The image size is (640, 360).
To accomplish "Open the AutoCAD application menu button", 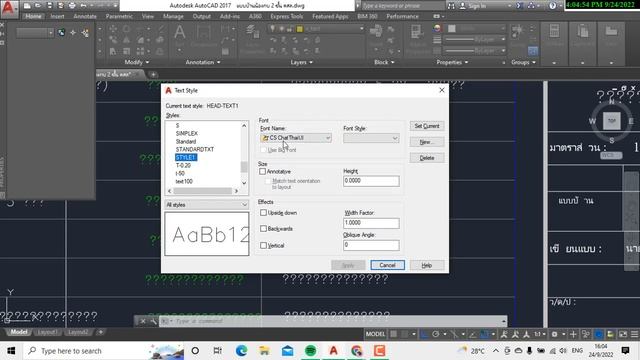I will point(9,9).
